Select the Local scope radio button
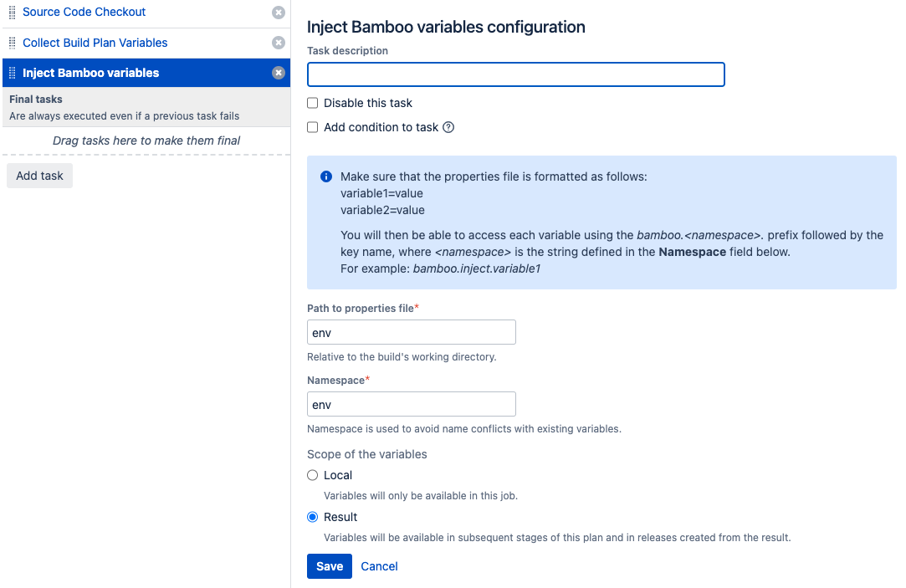The height and width of the screenshot is (588, 906). click(313, 475)
